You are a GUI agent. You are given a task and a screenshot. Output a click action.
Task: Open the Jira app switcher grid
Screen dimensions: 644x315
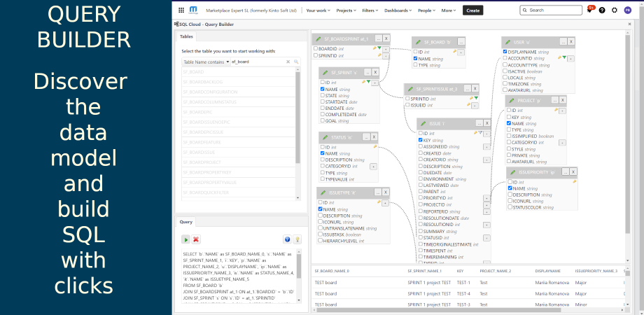[x=181, y=10]
